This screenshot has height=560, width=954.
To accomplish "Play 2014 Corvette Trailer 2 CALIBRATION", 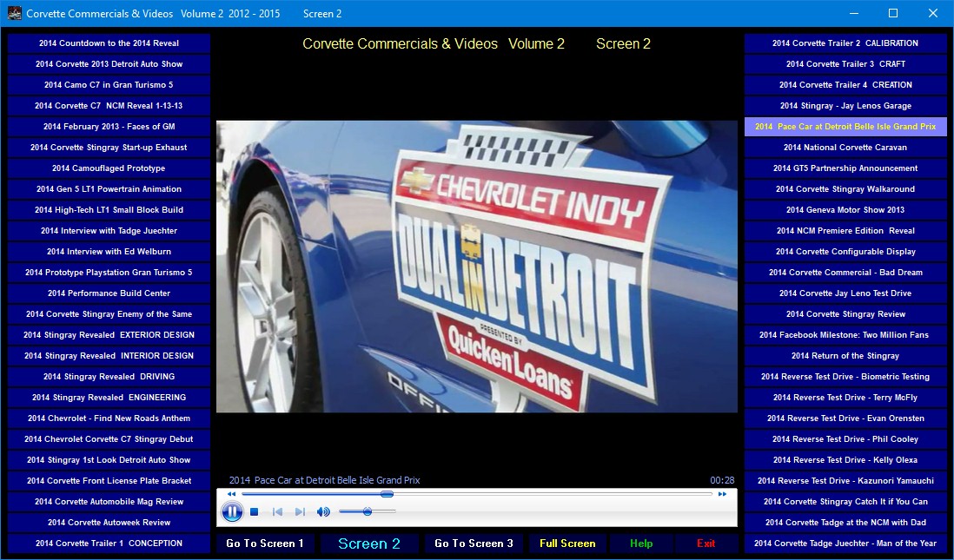I will coord(845,43).
